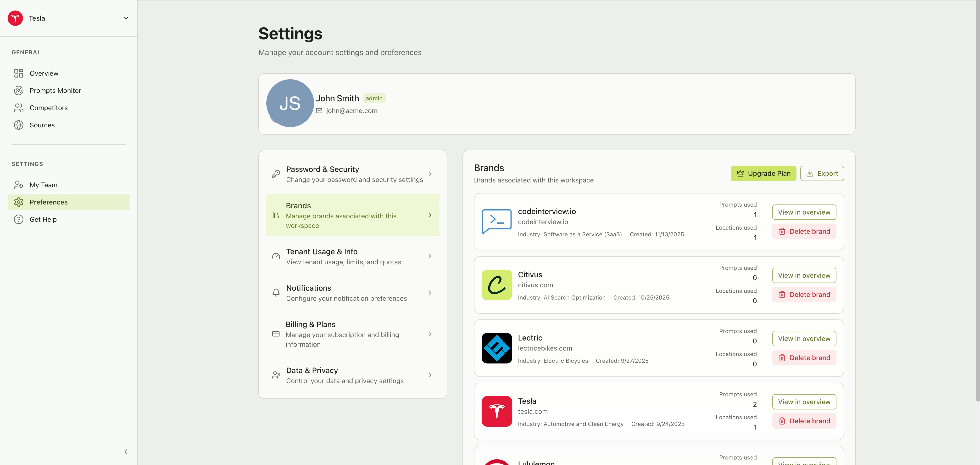Open the workspace dropdown chevron next to Tesla
The image size is (980, 465).
[126, 18]
